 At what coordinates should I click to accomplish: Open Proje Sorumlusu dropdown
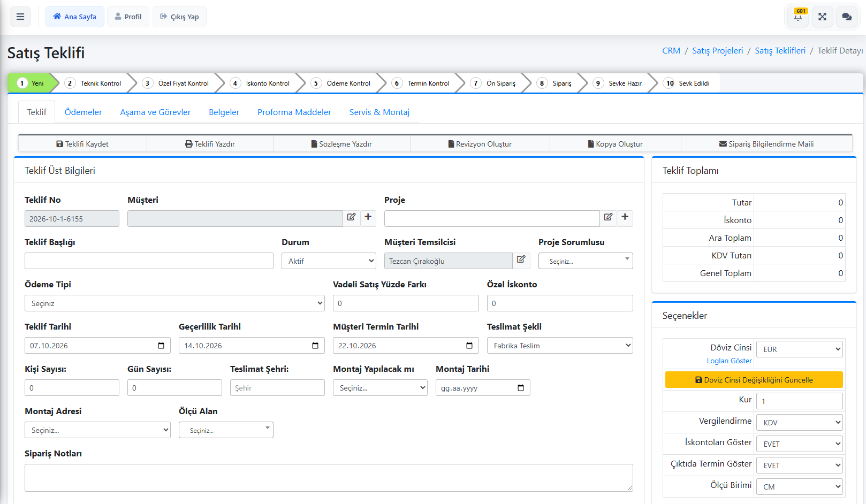click(586, 261)
